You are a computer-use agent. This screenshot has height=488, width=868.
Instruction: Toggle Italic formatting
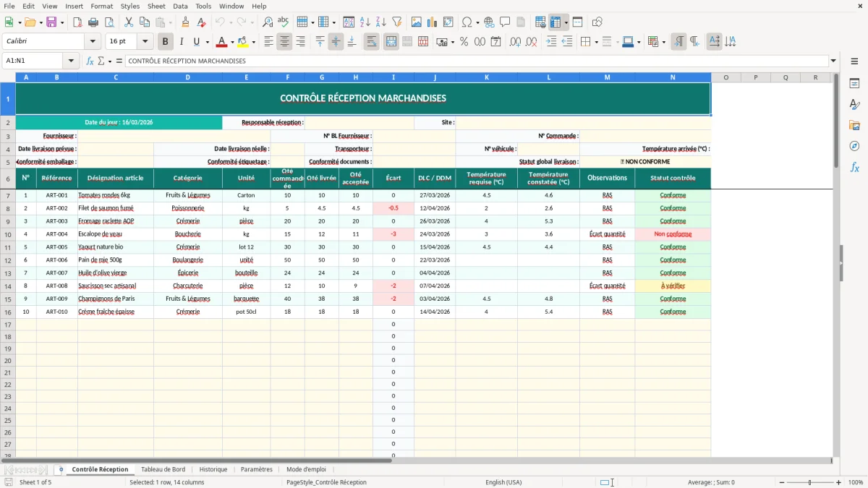[x=182, y=42]
